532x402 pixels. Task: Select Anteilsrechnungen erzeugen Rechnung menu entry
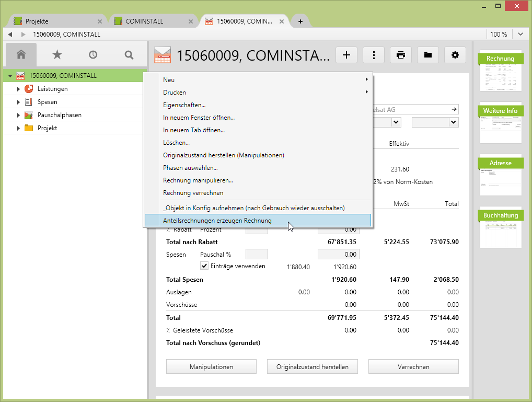pyautogui.click(x=217, y=221)
